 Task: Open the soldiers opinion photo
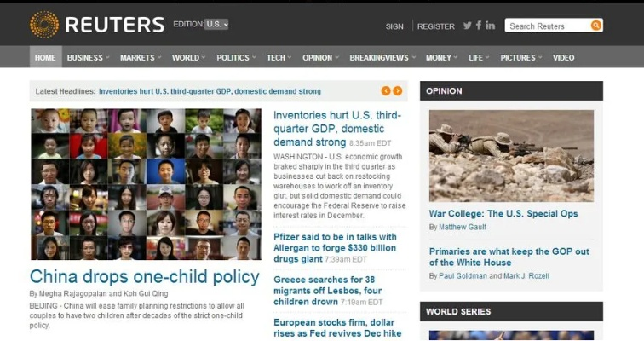click(x=511, y=156)
